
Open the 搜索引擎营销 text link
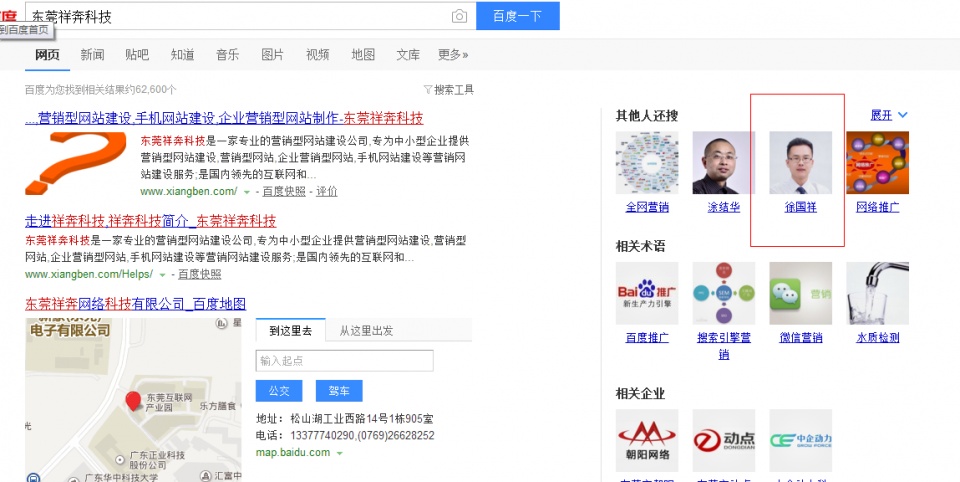tap(724, 345)
